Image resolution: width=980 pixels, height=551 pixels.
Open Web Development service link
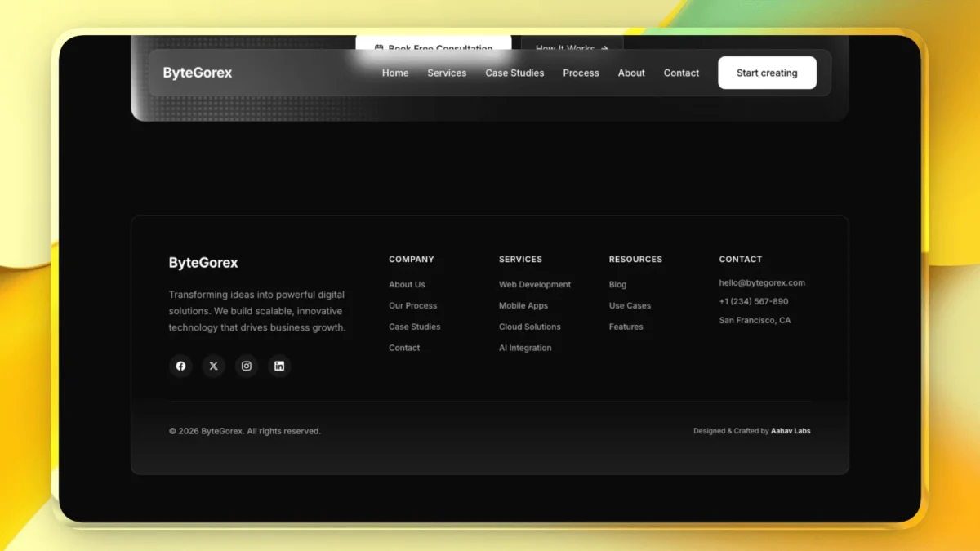coord(535,285)
